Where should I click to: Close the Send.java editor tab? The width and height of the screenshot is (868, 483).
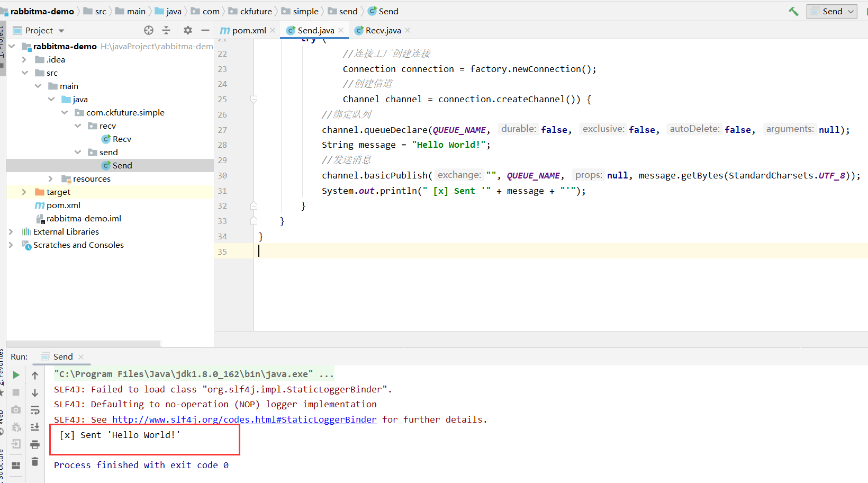(341, 30)
